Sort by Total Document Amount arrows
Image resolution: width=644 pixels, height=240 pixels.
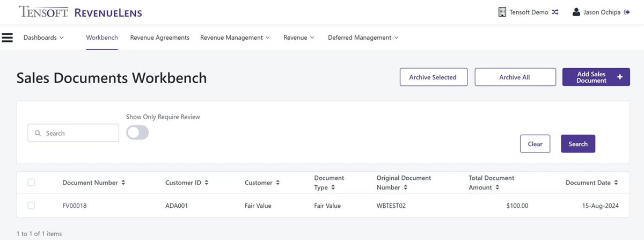point(497,187)
